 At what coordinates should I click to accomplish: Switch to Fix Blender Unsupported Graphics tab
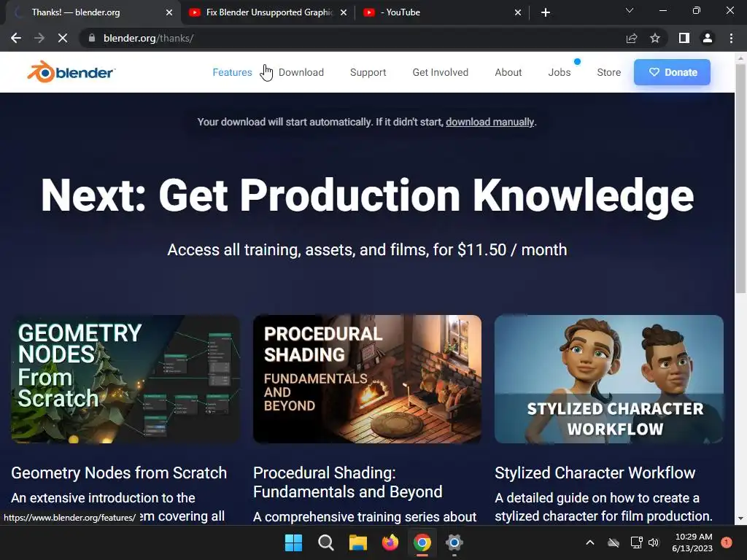click(x=268, y=12)
